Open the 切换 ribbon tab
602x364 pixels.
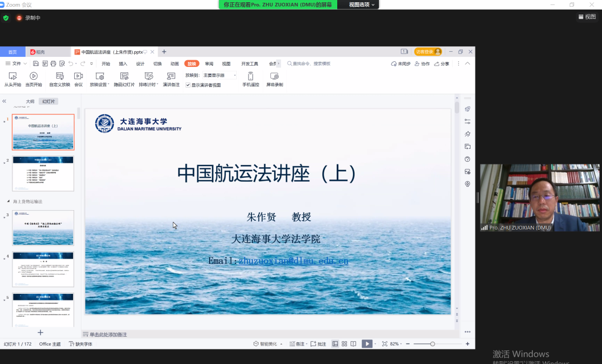(x=157, y=64)
